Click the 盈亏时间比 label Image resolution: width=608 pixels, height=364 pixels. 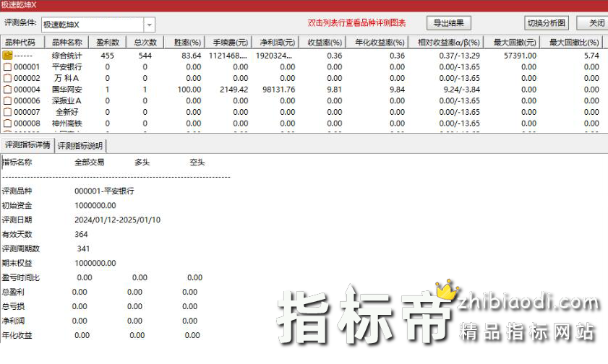point(20,277)
